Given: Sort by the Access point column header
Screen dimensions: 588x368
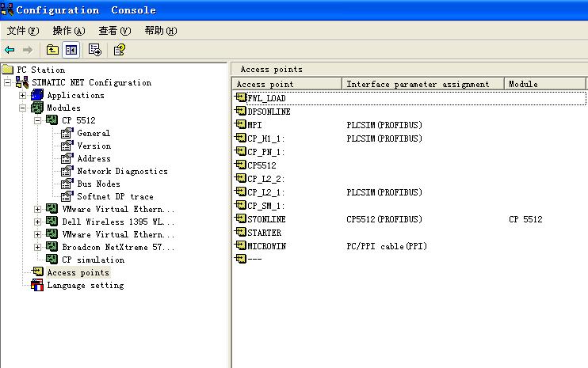Looking at the screenshot, I should point(287,84).
